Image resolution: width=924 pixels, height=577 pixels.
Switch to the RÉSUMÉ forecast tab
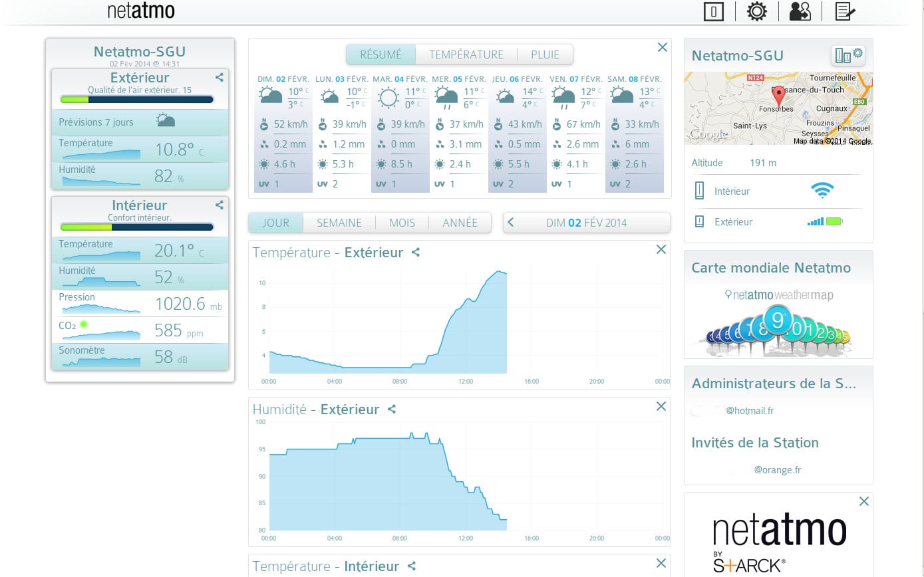pyautogui.click(x=381, y=55)
